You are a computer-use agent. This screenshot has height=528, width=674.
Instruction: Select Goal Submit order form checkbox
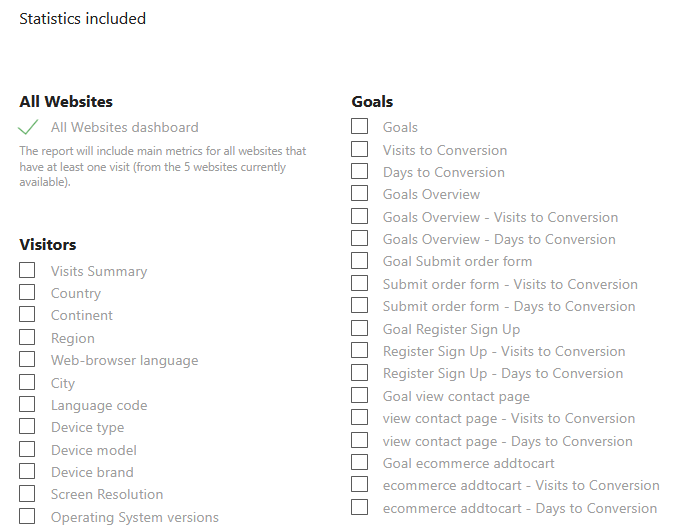pyautogui.click(x=360, y=261)
